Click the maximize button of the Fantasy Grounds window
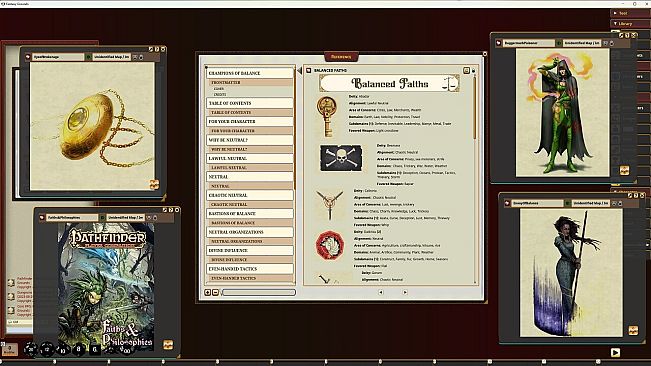Screen dimensions: 651x366 click(634, 4)
